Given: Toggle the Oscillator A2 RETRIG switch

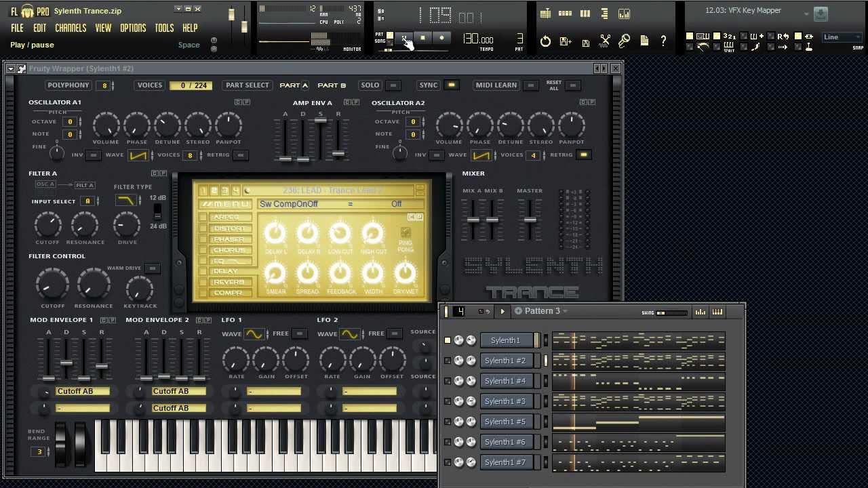Looking at the screenshot, I should click(x=583, y=155).
